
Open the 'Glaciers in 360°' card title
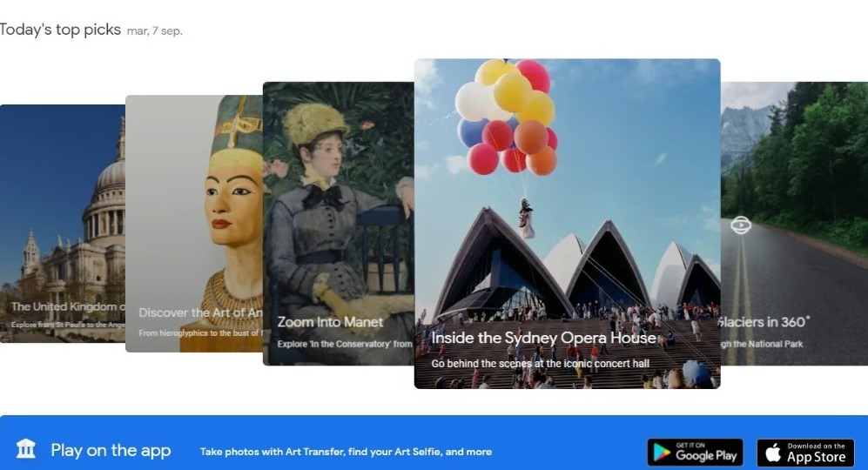click(764, 322)
